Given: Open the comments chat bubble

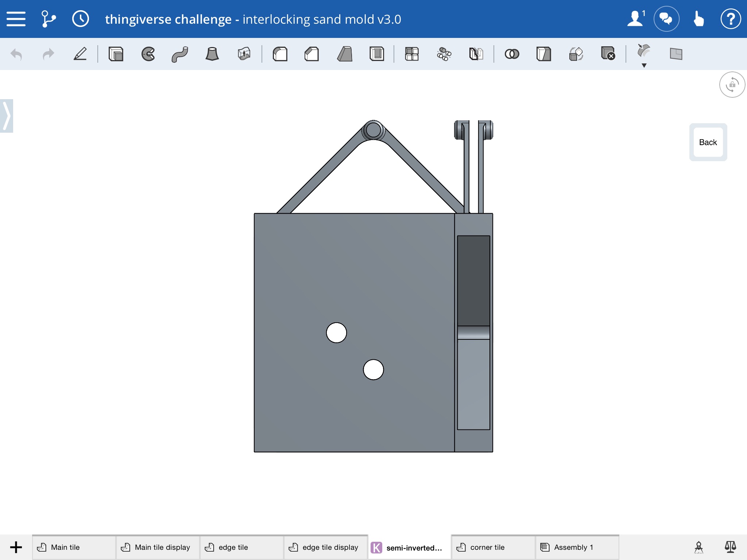Looking at the screenshot, I should click(x=666, y=19).
